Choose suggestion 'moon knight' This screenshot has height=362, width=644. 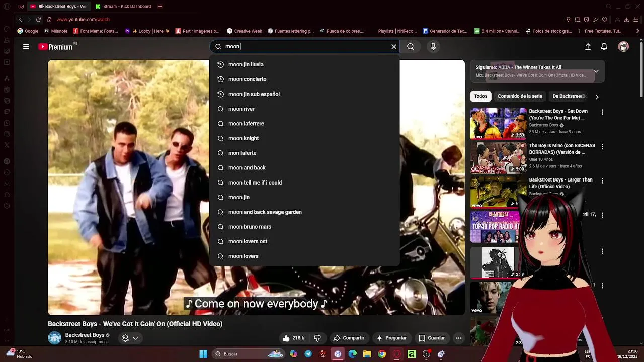[304, 138]
